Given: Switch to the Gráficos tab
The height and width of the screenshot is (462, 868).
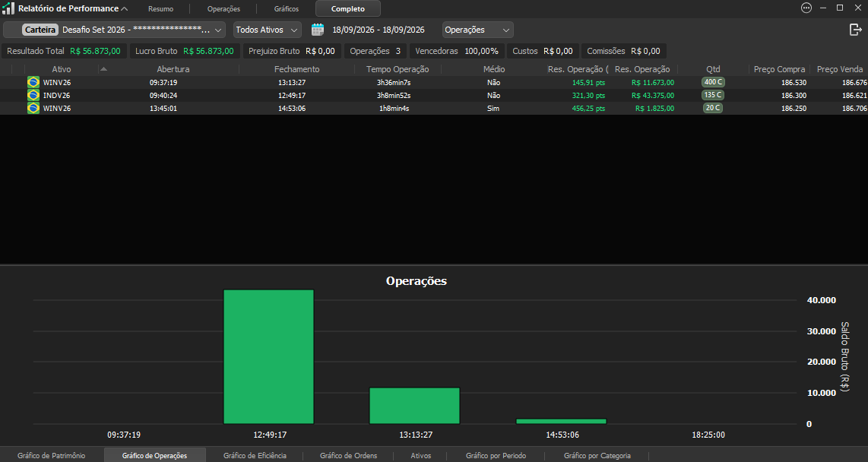Looking at the screenshot, I should (x=287, y=9).
